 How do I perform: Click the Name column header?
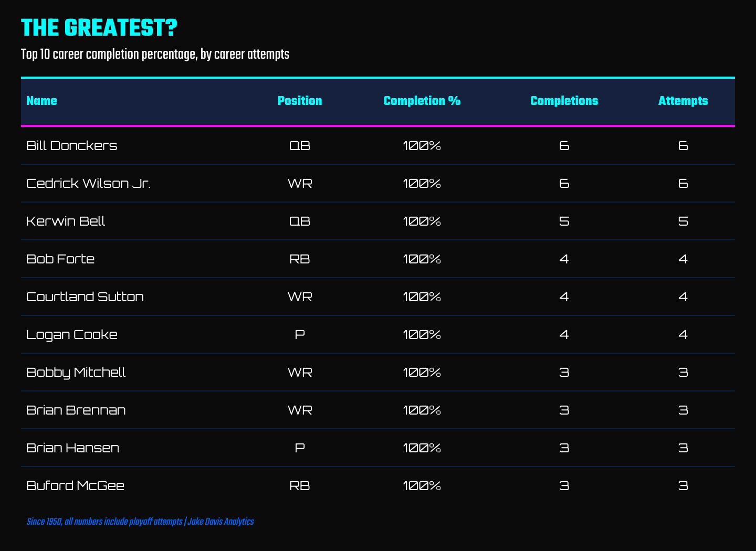(x=41, y=101)
